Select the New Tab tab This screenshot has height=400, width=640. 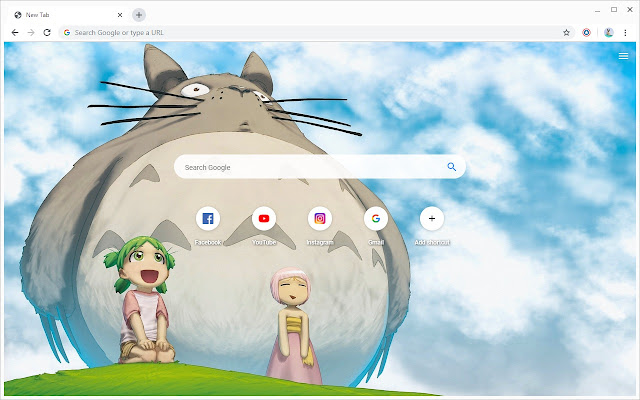click(67, 15)
